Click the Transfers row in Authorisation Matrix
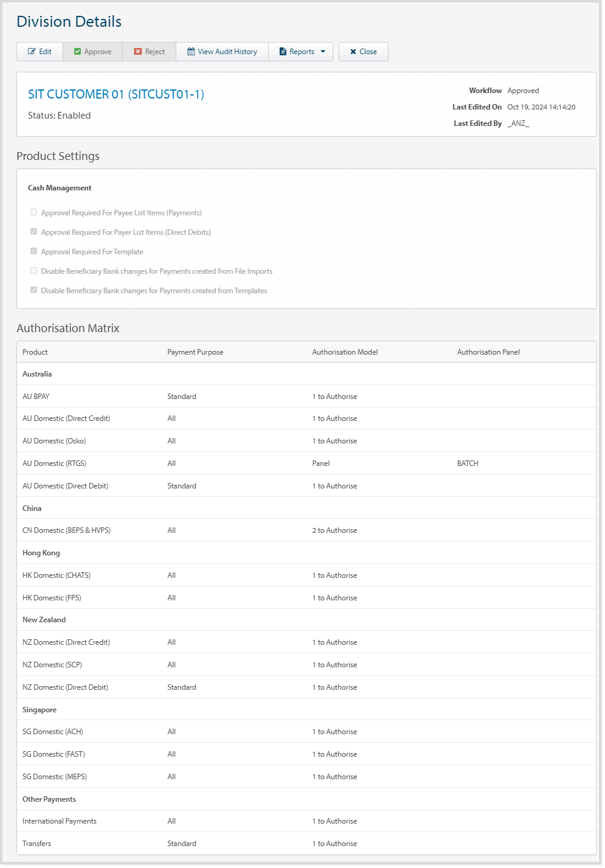 (243, 843)
